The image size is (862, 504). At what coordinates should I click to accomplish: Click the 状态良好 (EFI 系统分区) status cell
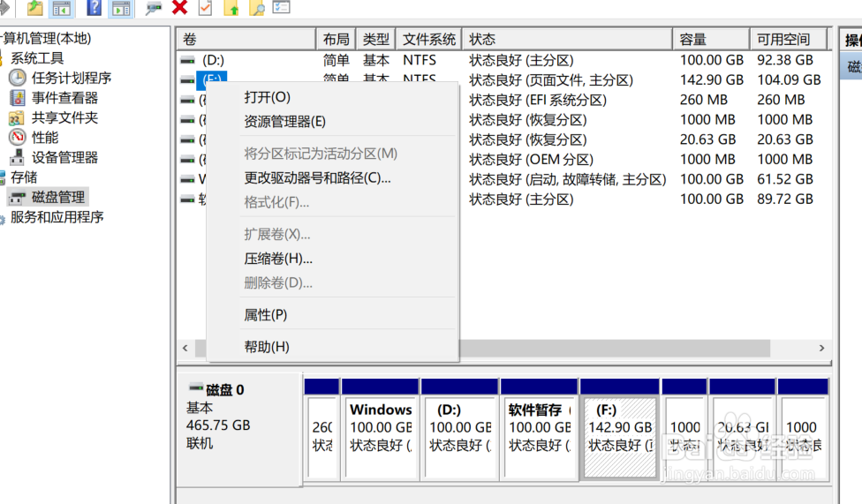[538, 100]
